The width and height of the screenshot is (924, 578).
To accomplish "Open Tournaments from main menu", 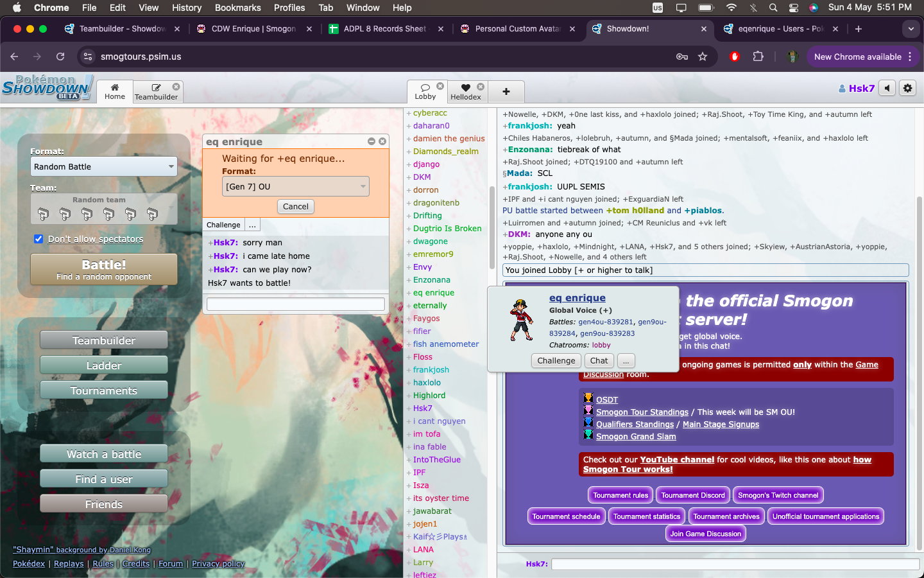I will pos(104,390).
